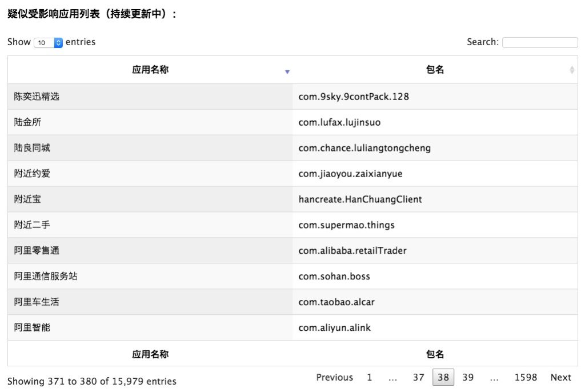
Task: Click hancreate.HanChuangClient package name
Action: click(x=360, y=199)
